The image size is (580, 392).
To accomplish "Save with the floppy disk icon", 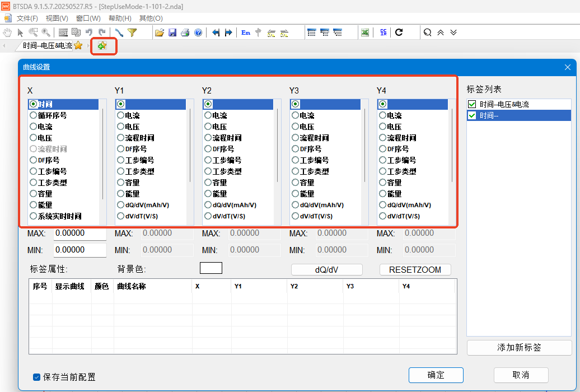I will click(x=172, y=32).
